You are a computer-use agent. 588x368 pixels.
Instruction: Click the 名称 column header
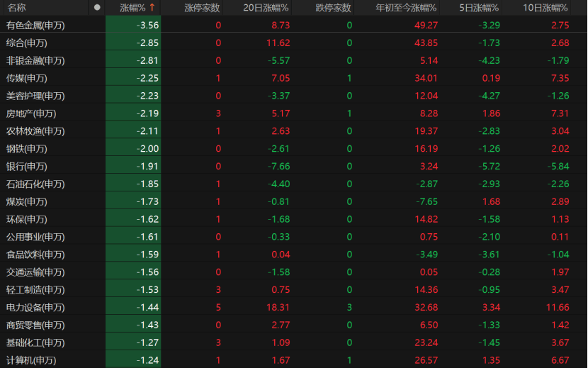tap(17, 8)
